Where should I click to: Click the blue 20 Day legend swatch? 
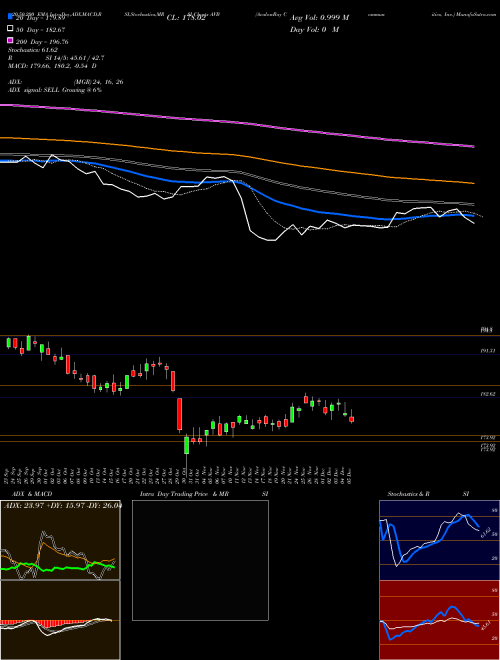(10, 17)
